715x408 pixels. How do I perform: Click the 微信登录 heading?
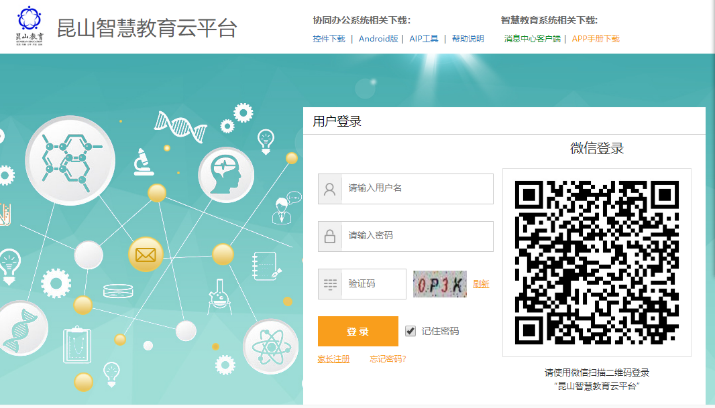tap(597, 148)
